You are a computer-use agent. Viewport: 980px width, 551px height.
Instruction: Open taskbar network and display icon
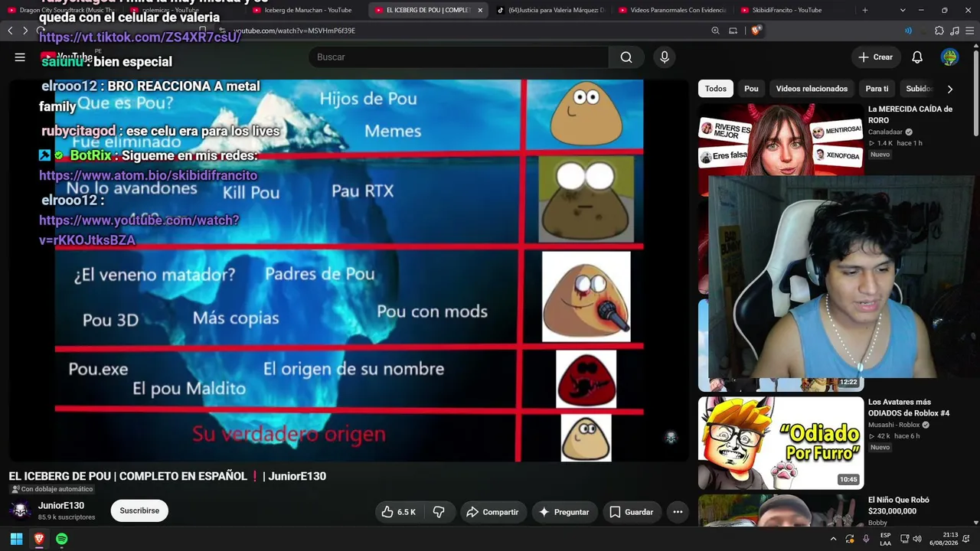904,539
